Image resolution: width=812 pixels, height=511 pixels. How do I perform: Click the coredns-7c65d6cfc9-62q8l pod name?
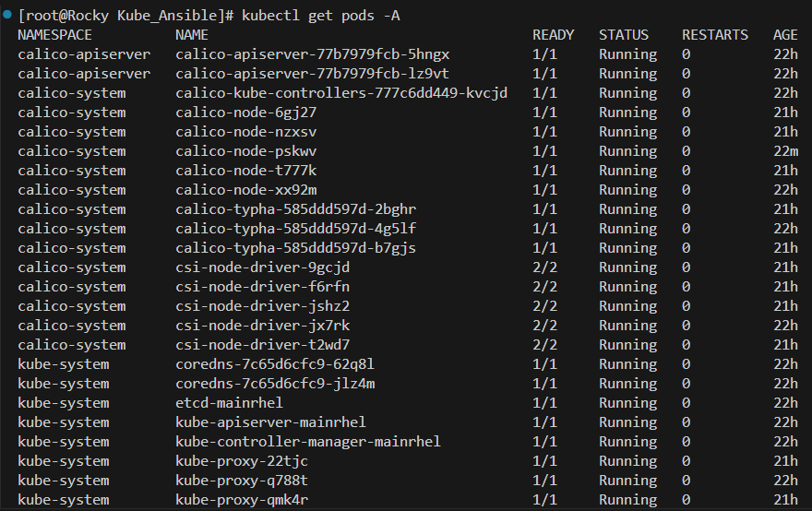tap(275, 364)
